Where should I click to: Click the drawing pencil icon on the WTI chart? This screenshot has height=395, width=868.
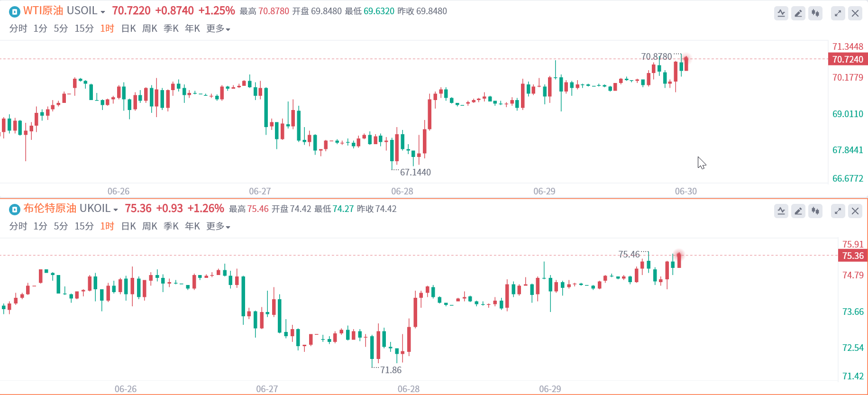click(798, 13)
